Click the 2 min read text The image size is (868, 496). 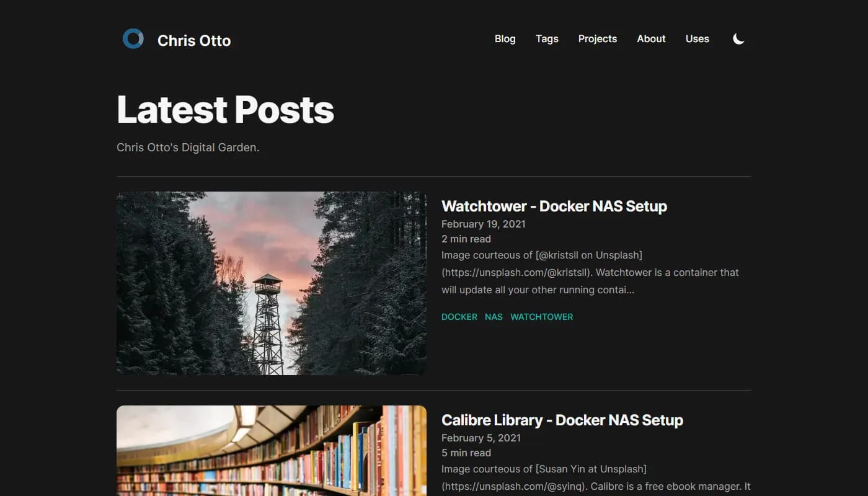pos(466,239)
